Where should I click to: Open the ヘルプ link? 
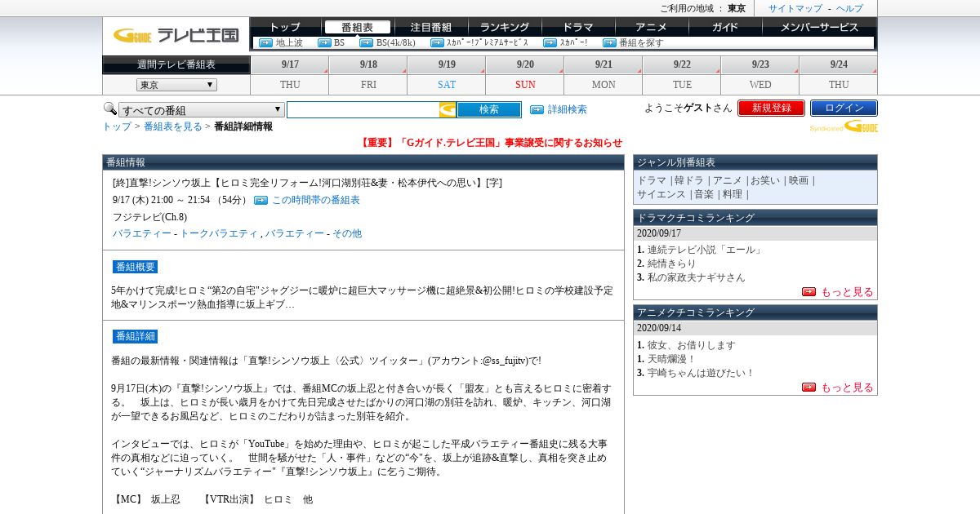(849, 8)
